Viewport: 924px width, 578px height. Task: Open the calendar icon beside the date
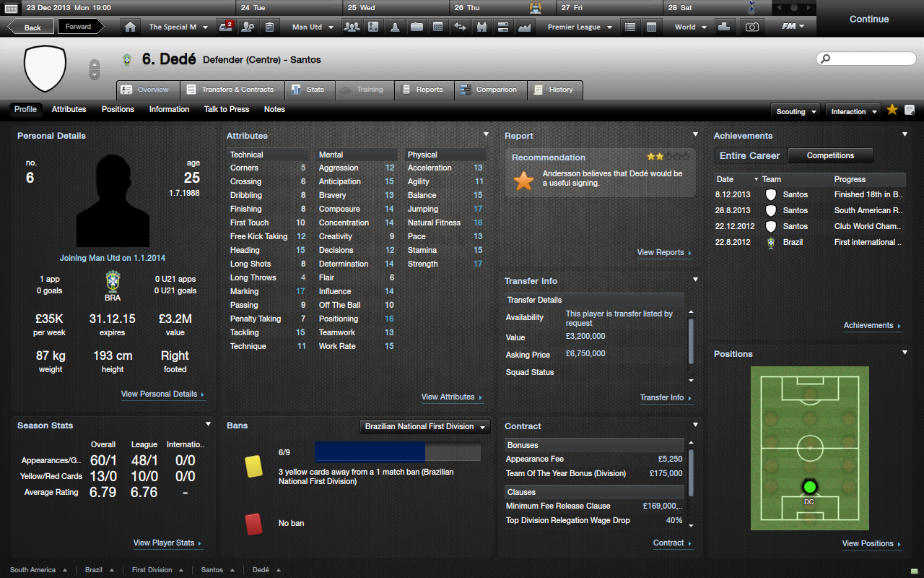point(11,8)
